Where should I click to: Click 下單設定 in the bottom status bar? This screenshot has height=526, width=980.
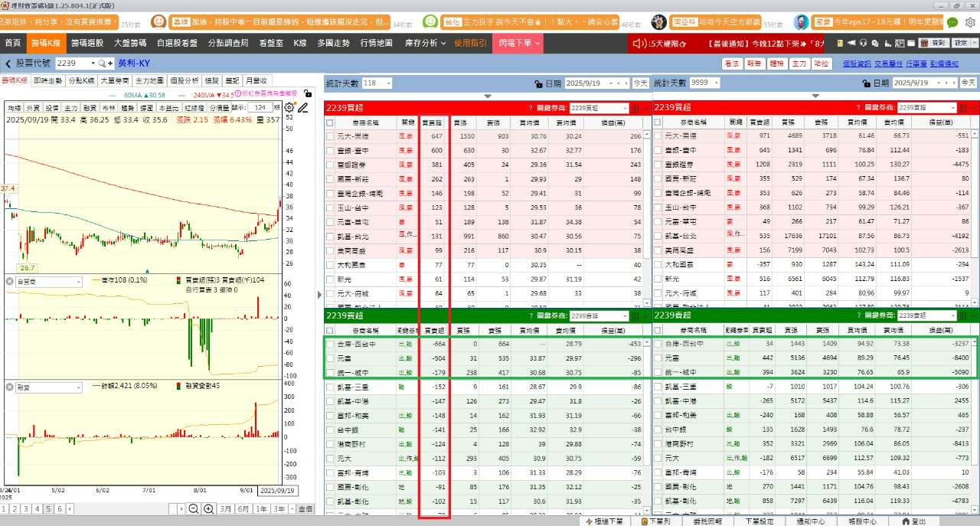click(759, 521)
